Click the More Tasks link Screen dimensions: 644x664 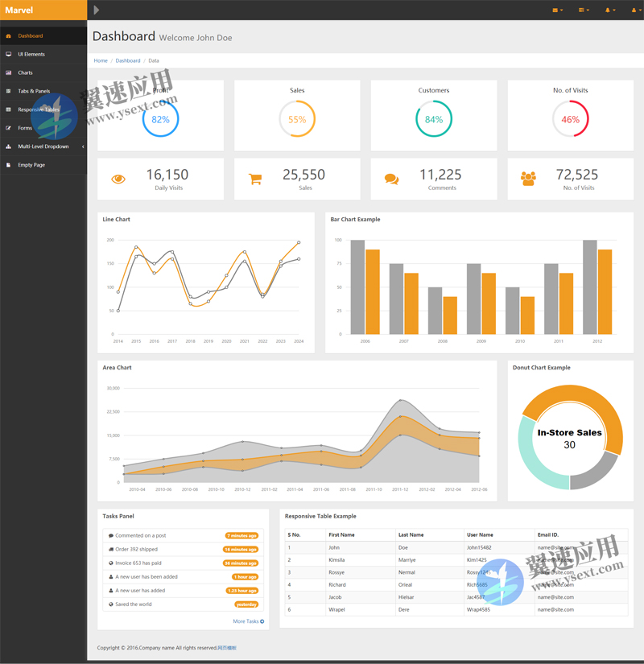coord(248,621)
